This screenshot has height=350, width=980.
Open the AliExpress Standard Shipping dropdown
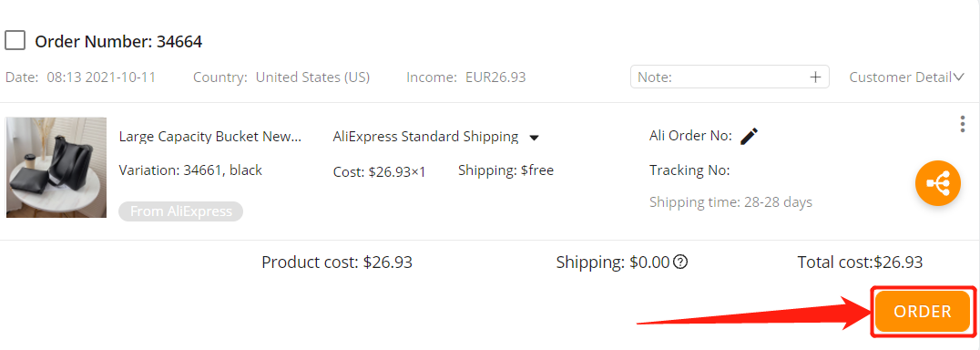point(436,136)
